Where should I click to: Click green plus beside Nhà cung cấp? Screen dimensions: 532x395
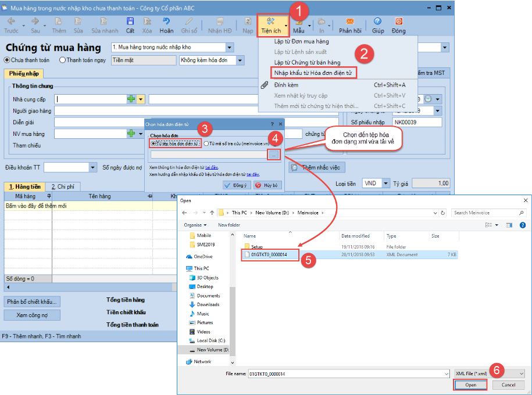click(x=131, y=99)
